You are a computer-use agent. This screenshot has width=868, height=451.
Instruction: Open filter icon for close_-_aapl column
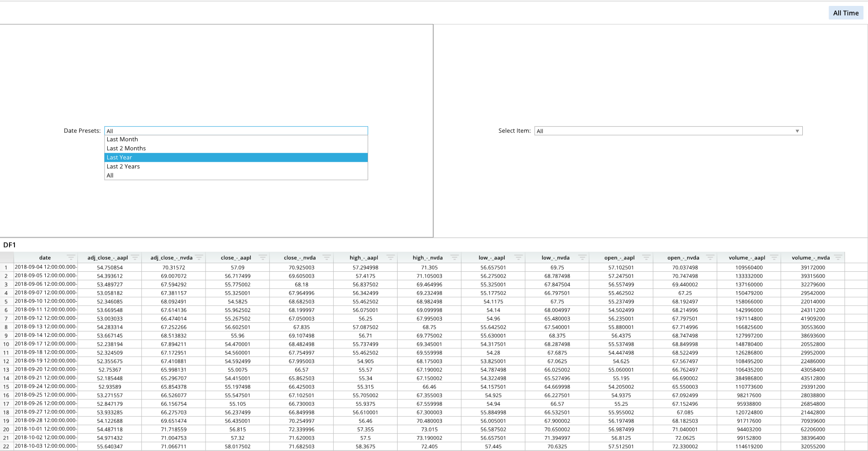[x=262, y=258]
